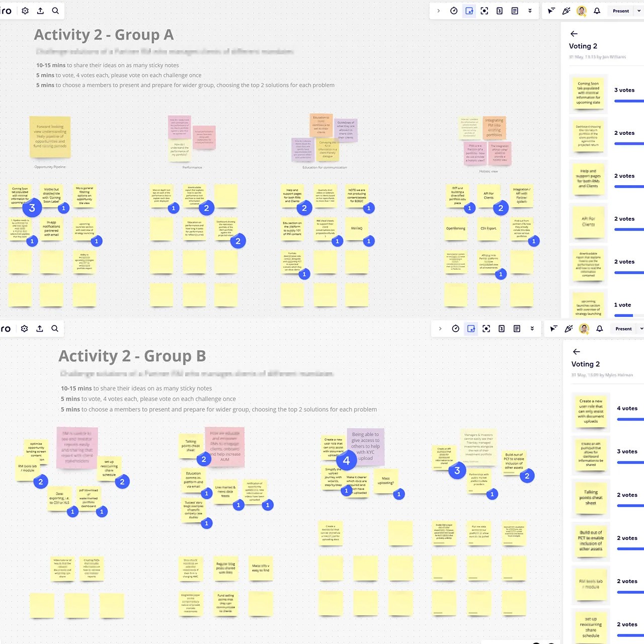The image size is (644, 644).
Task: Click celebration reactions icon in Group A toolbar
Action: (567, 11)
